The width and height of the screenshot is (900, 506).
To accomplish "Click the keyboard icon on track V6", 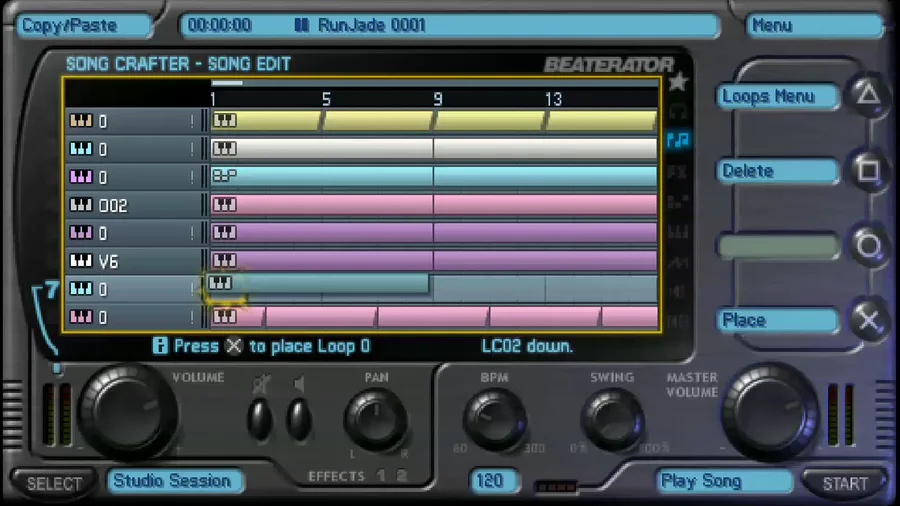I will [81, 261].
